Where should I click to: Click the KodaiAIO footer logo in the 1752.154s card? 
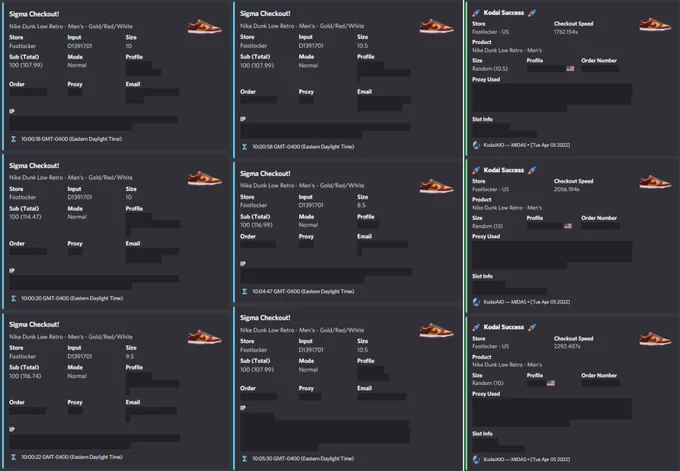tap(476, 145)
